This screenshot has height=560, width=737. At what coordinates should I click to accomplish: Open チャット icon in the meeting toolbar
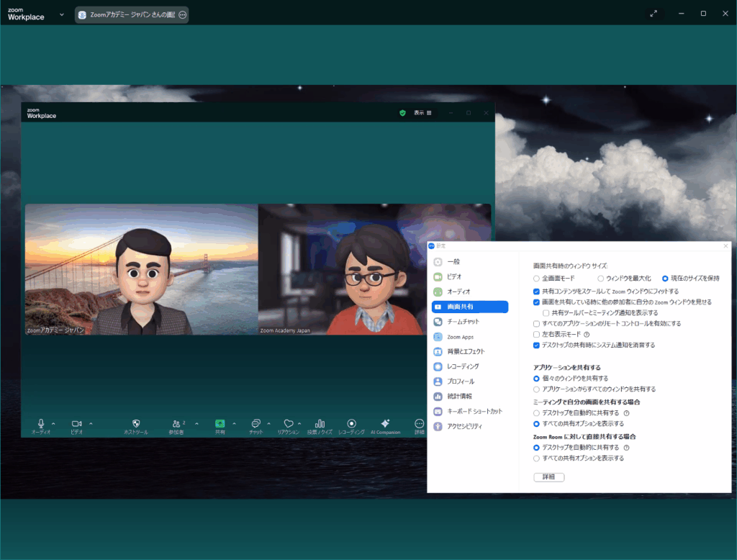click(256, 424)
